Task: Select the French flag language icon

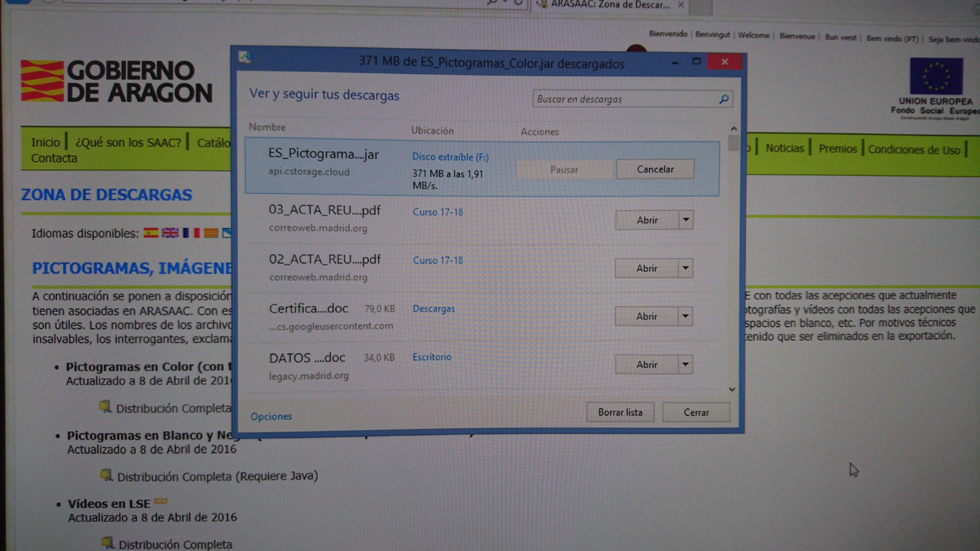Action: pyautogui.click(x=191, y=233)
